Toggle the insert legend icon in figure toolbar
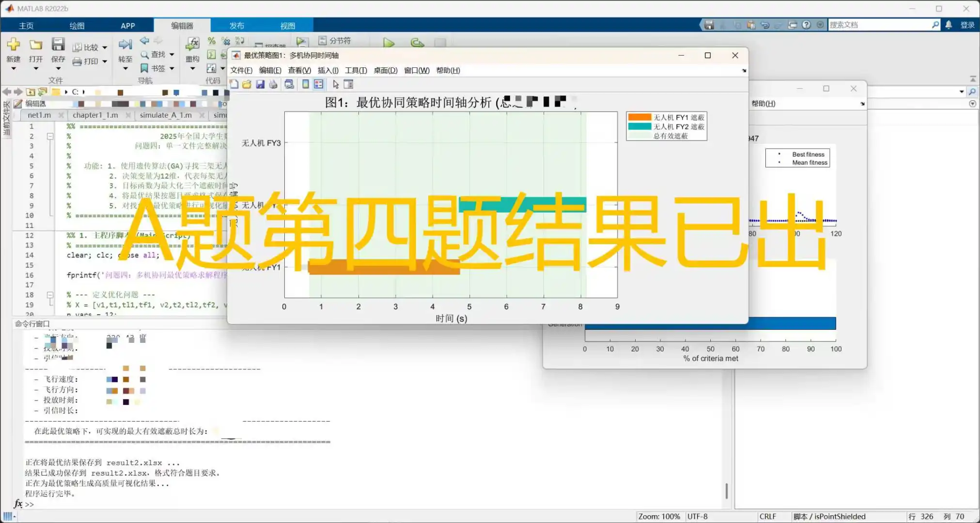 (x=318, y=84)
